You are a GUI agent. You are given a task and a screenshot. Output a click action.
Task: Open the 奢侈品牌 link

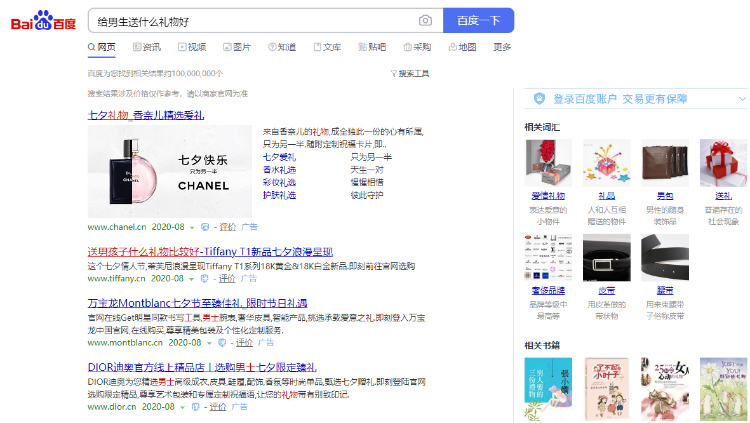coord(548,290)
